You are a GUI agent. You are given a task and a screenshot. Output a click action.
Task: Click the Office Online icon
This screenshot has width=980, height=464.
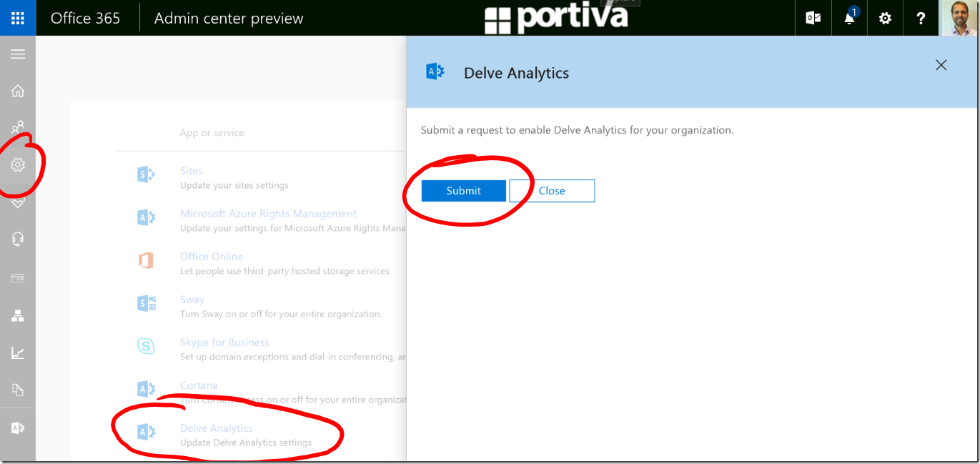146,260
